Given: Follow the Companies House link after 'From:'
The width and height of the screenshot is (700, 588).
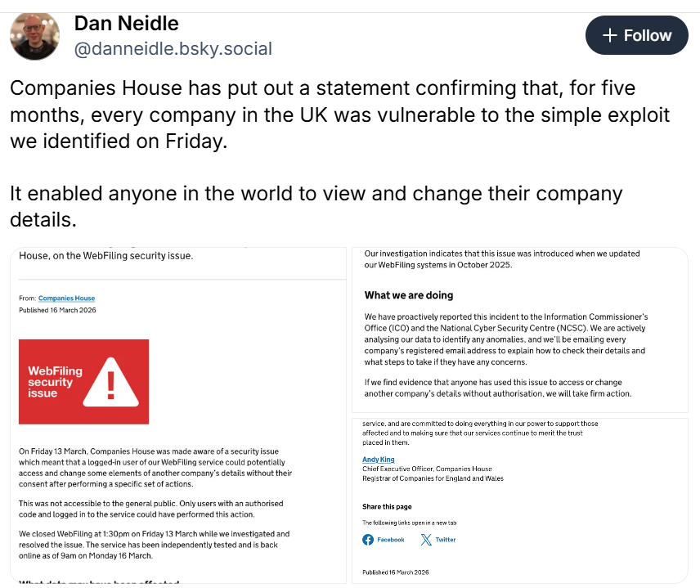Looking at the screenshot, I should coord(66,298).
